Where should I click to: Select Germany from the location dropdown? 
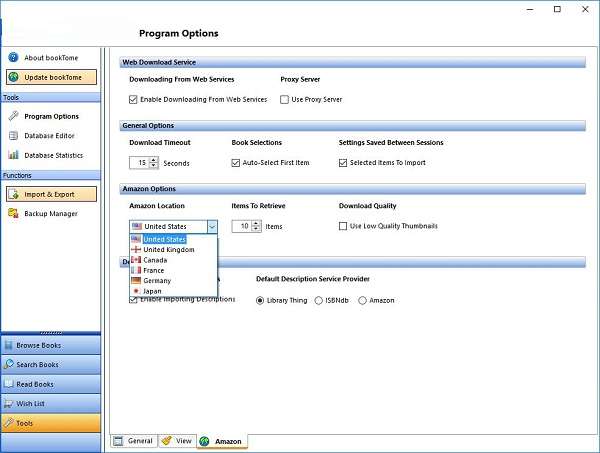click(174, 280)
